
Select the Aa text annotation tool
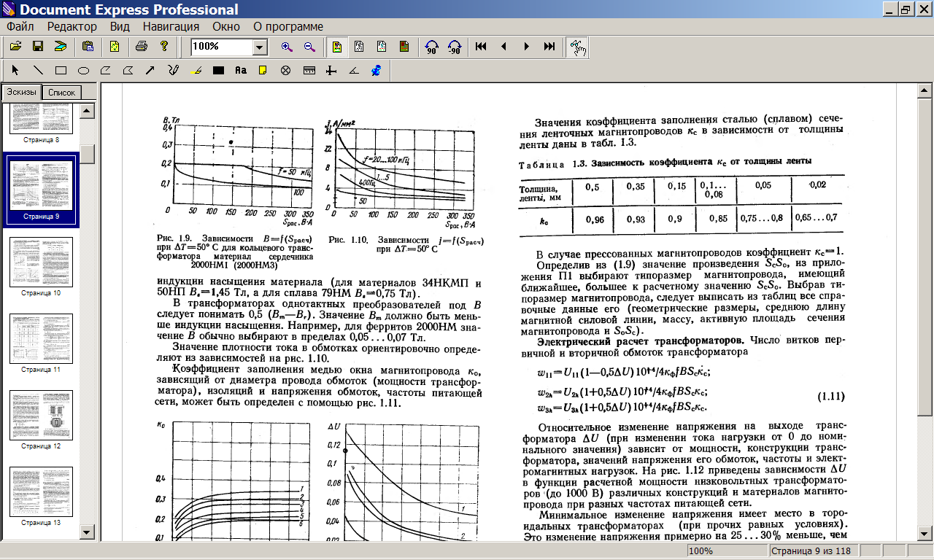241,71
